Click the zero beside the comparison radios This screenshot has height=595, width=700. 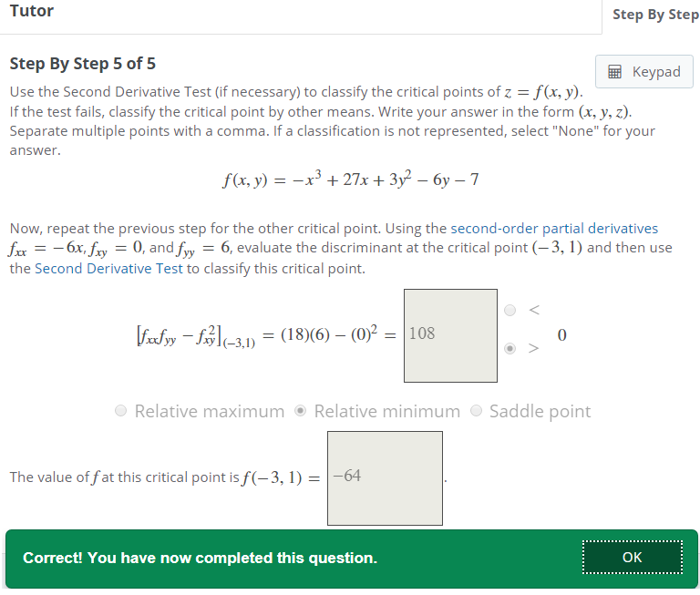[x=561, y=335]
